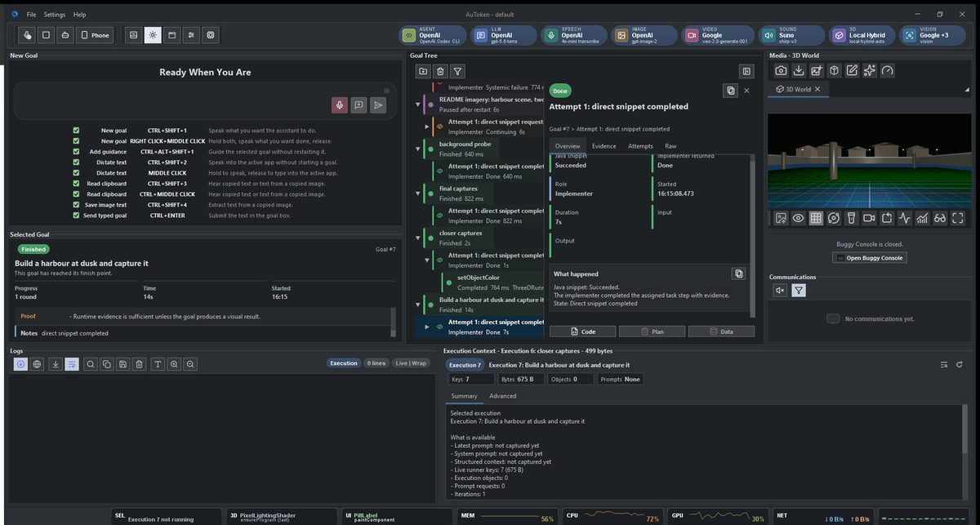Click the Phone button in top toolbar
Screen dimensions: 980x525
coord(96,35)
